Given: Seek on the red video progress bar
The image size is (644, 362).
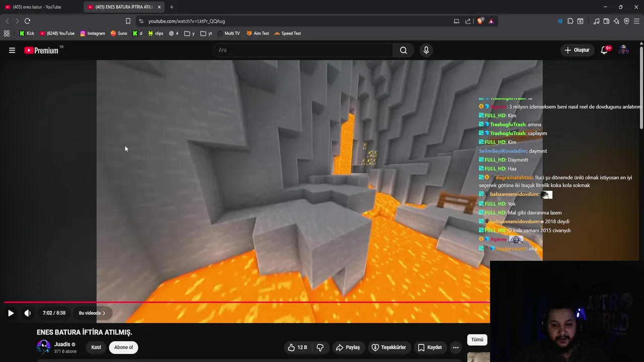Looking at the screenshot, I should (247, 302).
